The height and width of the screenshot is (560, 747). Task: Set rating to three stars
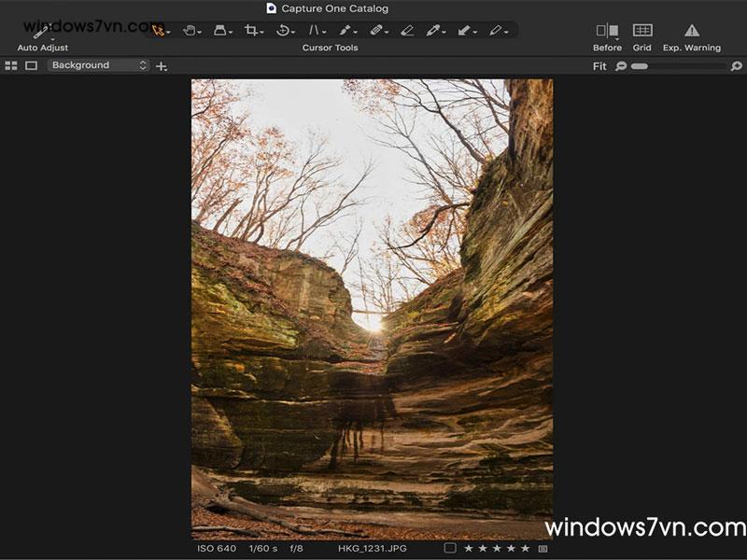tap(497, 549)
